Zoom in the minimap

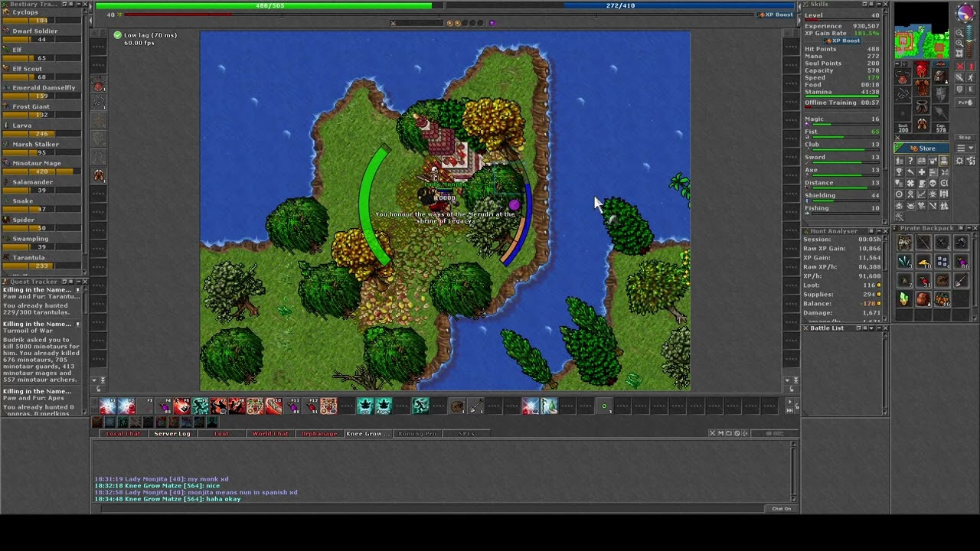pyautogui.click(x=959, y=43)
